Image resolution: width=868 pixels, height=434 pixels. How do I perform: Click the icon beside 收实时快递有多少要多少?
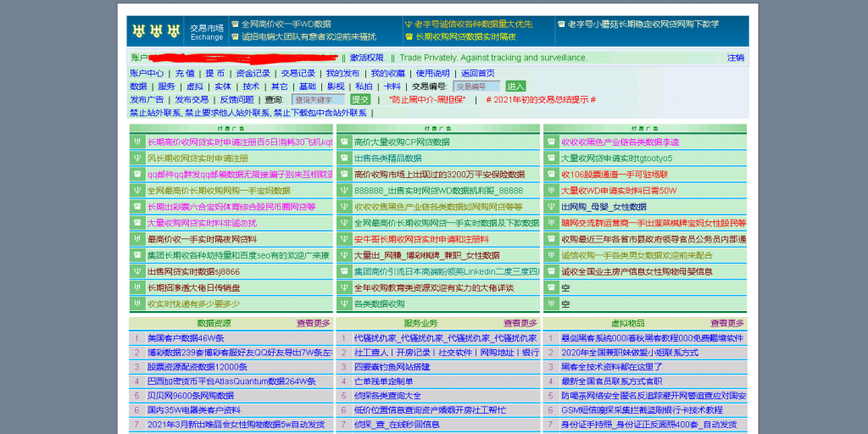pyautogui.click(x=136, y=304)
